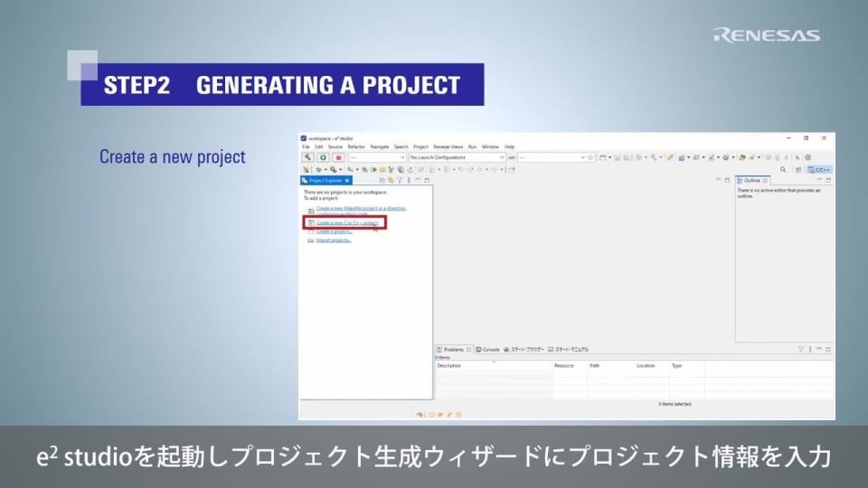Sort by the Location column header
The height and width of the screenshot is (488, 868).
point(652,366)
